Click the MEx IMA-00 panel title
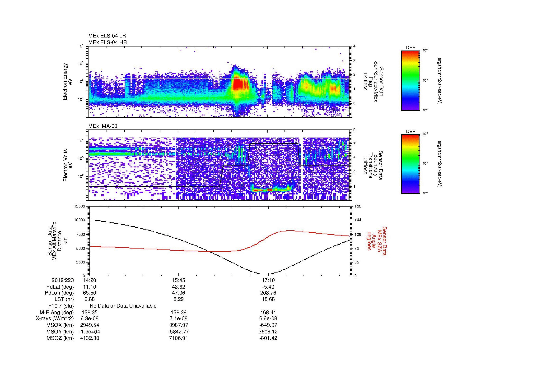This screenshot has width=555, height=392. point(103,126)
